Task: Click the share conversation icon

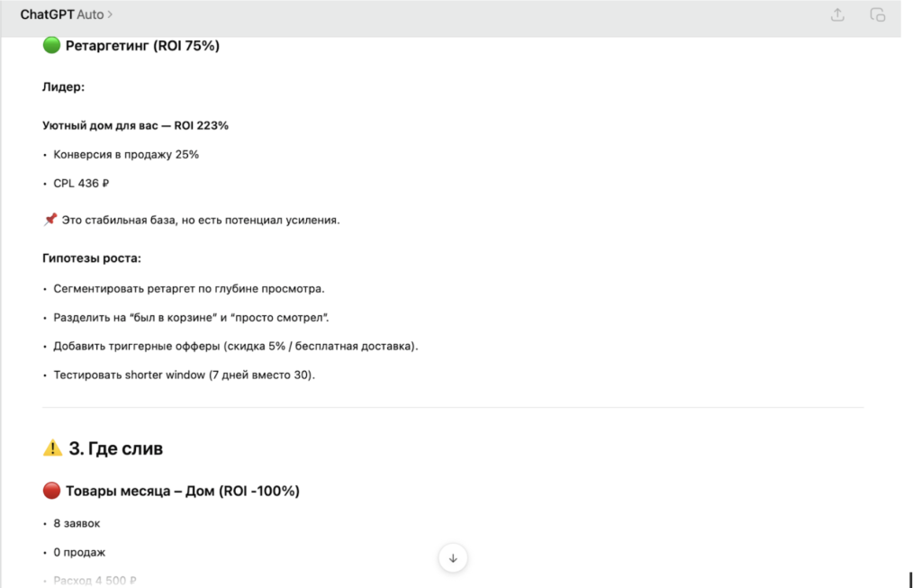Action: pos(837,14)
